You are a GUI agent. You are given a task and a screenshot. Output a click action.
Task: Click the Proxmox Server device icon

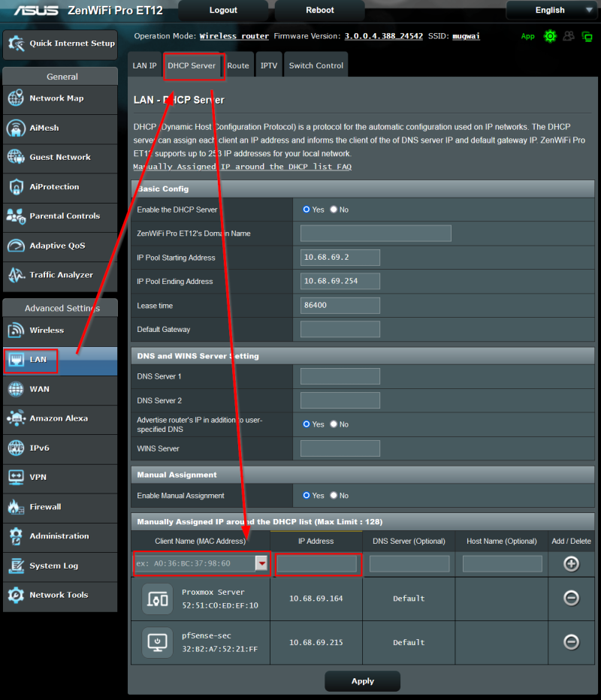[x=157, y=599]
